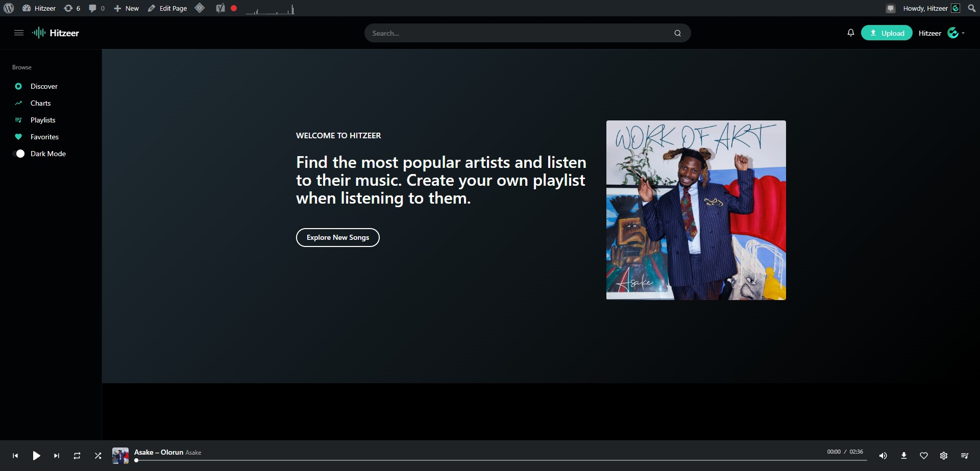Toggle repeat mode in player
Screen dimensions: 980x471
77,456
